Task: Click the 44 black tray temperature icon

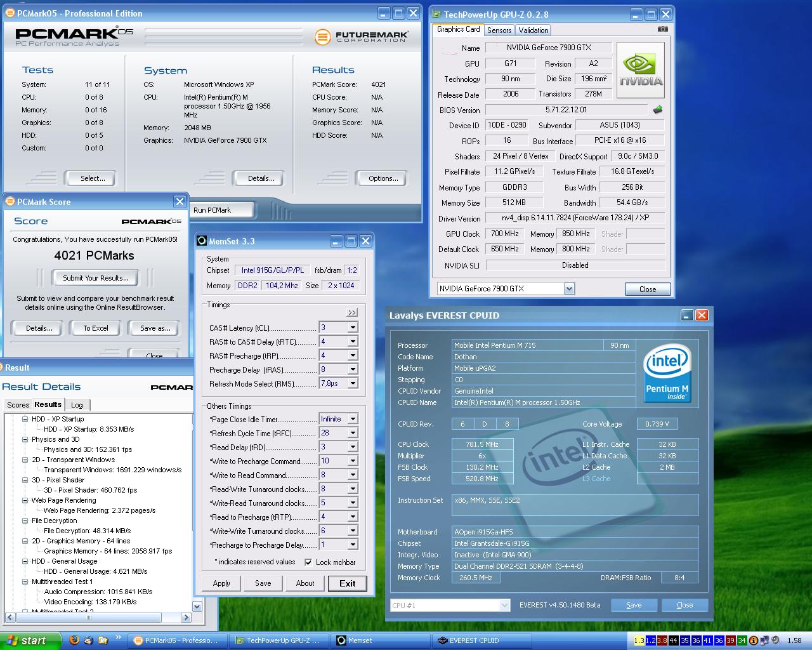Action: (673, 640)
